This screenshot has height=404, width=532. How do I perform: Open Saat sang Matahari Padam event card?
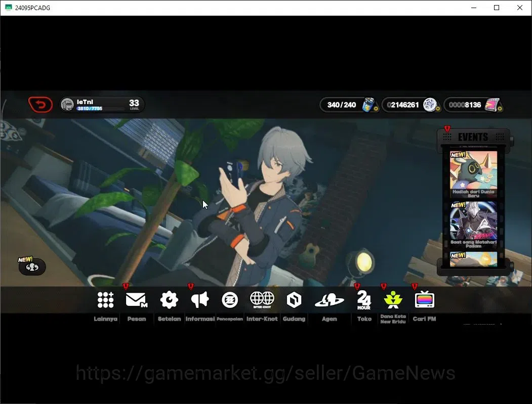pos(473,226)
